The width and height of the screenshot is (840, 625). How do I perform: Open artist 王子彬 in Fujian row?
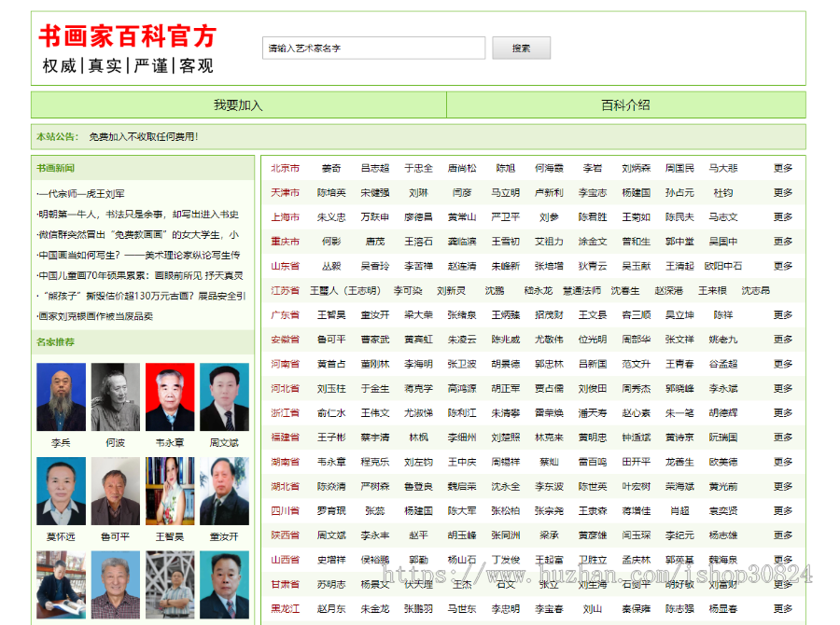tap(331, 437)
